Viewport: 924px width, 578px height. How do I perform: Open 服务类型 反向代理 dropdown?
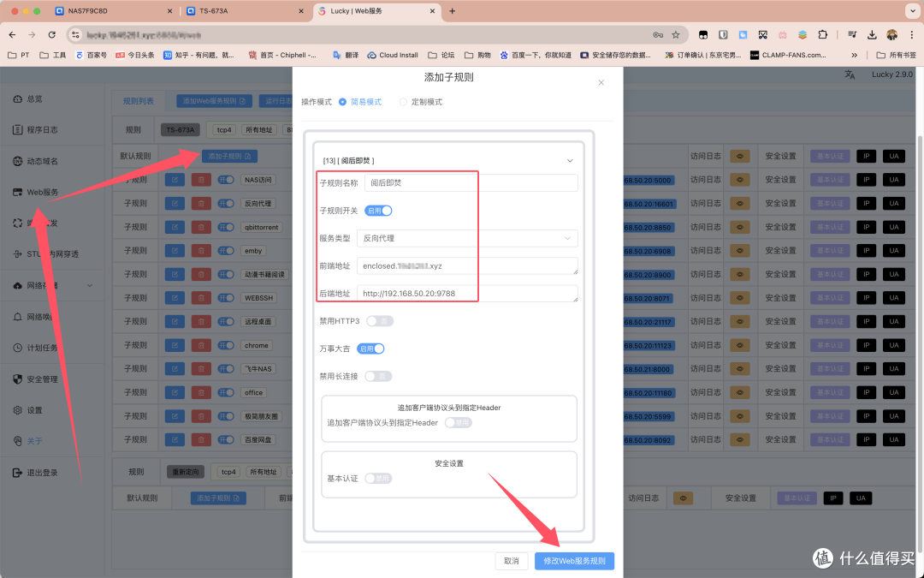tap(467, 238)
